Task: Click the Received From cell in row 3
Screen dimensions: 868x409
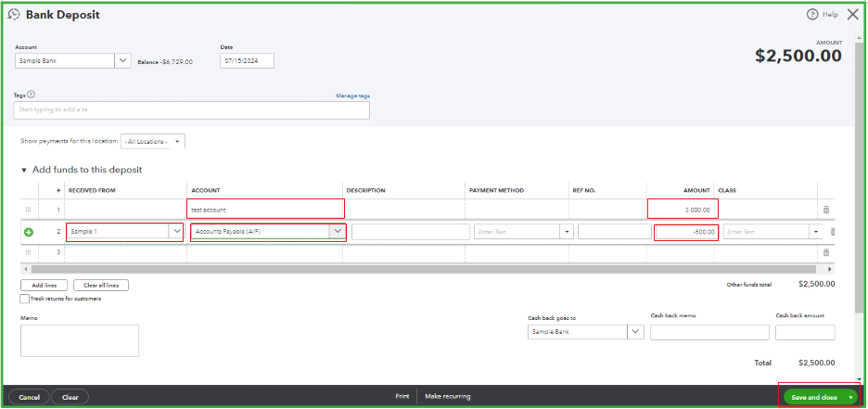Action: coord(126,252)
